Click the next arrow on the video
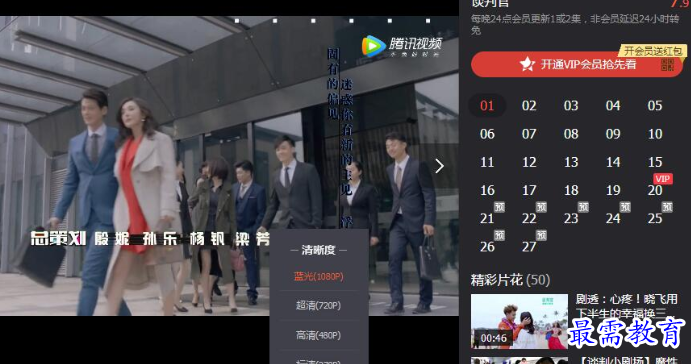This screenshot has height=364, width=691. click(x=439, y=166)
